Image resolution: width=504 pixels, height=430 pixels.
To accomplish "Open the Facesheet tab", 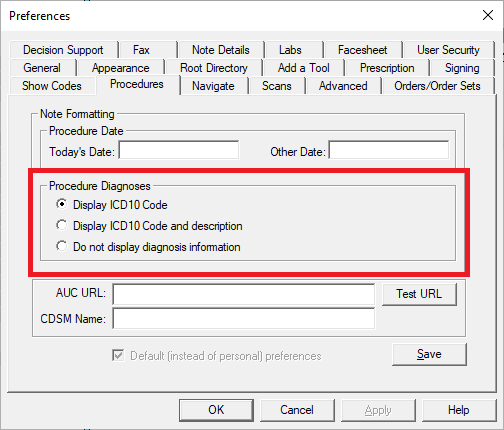I will 363,50.
